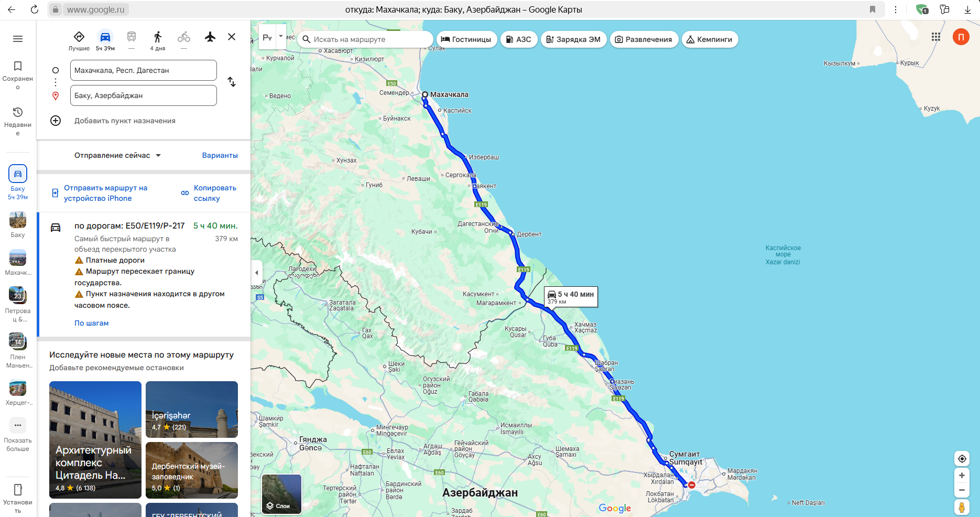Viewport: 980px width, 517px height.
Task: Edit origin field Махачкала, Респ. Дагестан
Action: [144, 70]
